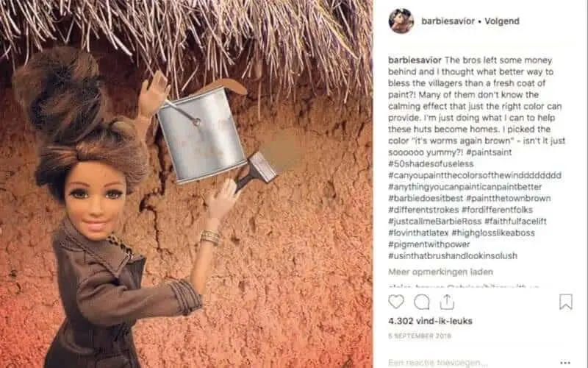Open the three-dot options menu
The image size is (588, 368).
pyautogui.click(x=565, y=363)
